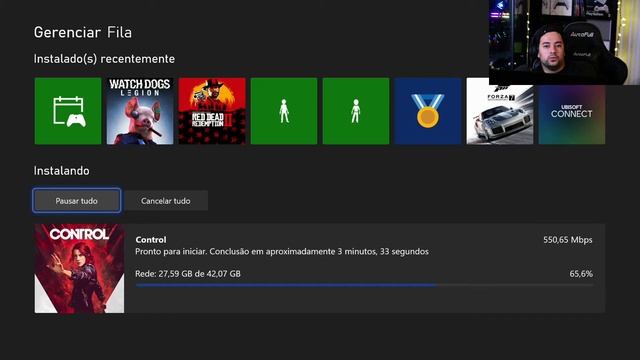The height and width of the screenshot is (360, 640).
Task: Click the Rede: 27,59 GB de 42,07 GB text
Action: pos(188,273)
